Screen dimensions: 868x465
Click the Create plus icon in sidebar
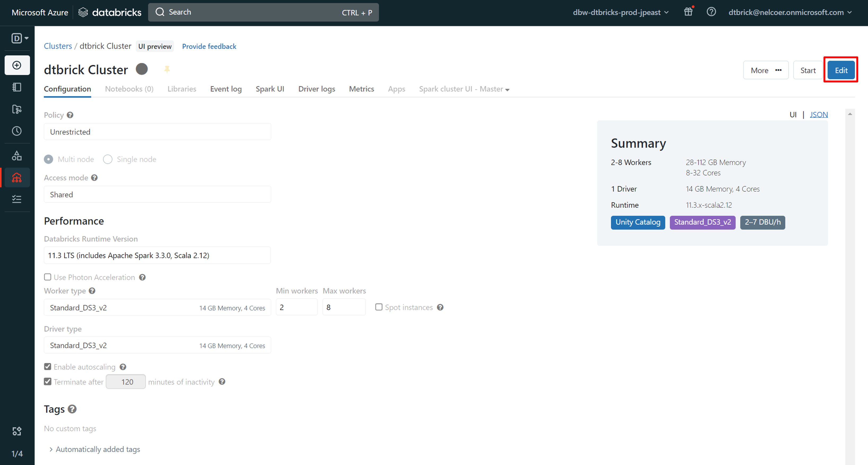17,65
